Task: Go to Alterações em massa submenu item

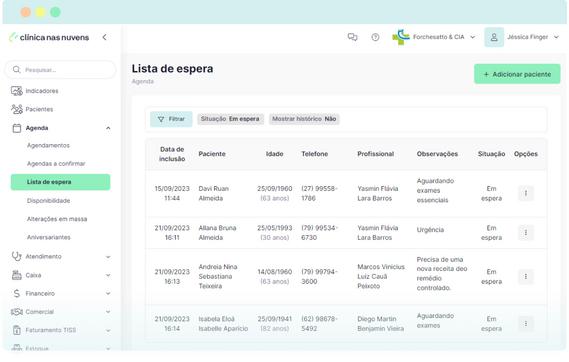Action: pos(57,219)
